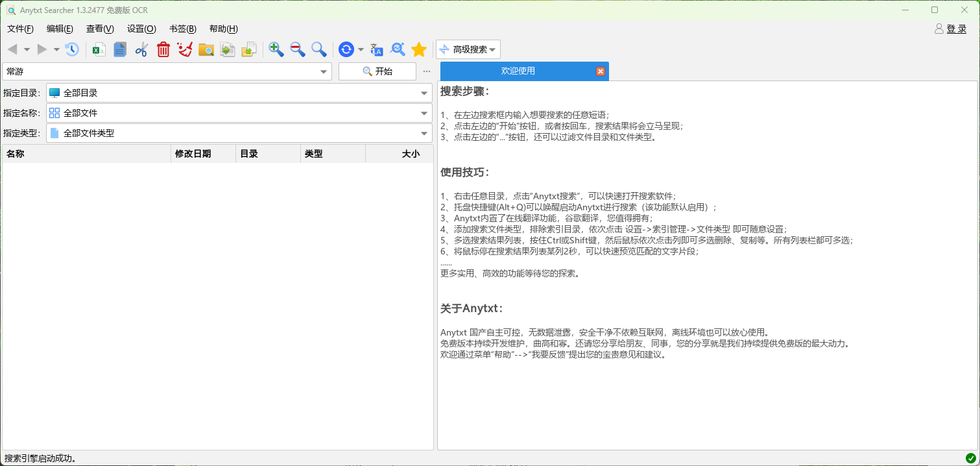Click the forward navigation arrow

click(x=42, y=49)
